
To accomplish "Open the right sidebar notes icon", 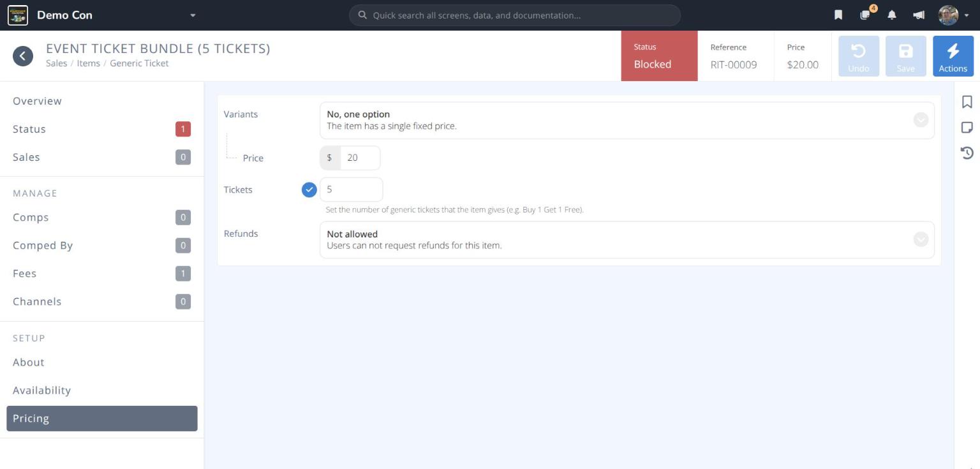I will (x=967, y=128).
